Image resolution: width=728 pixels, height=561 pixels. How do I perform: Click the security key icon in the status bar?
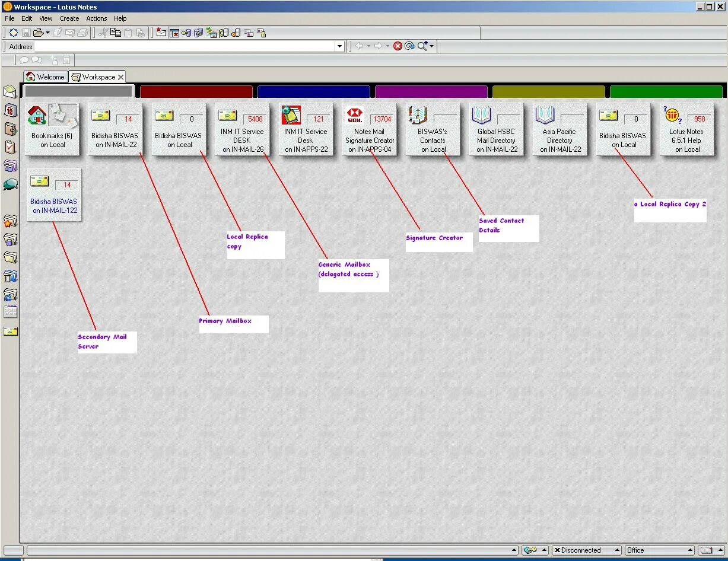pos(530,550)
